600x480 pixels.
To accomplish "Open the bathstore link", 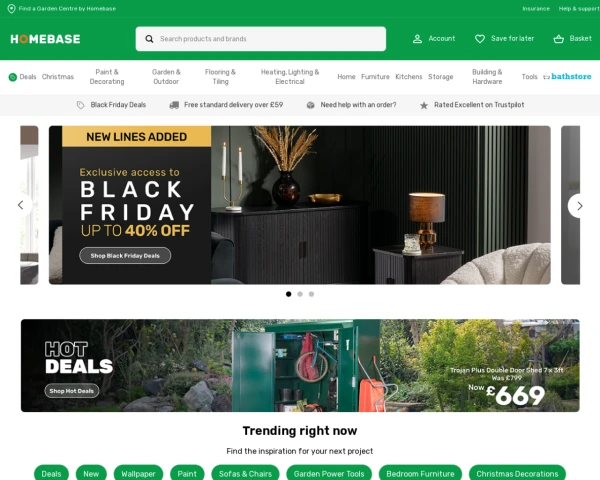I will [567, 77].
